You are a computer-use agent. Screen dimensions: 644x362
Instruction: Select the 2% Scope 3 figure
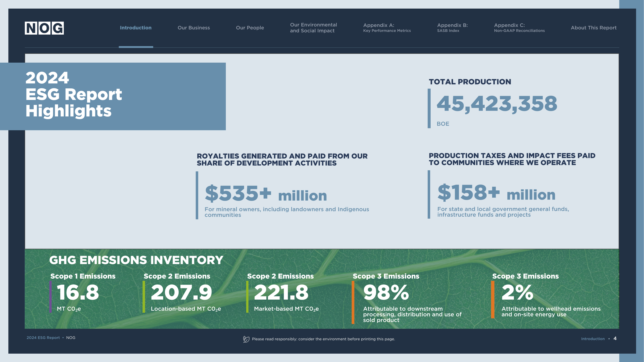coord(517,292)
